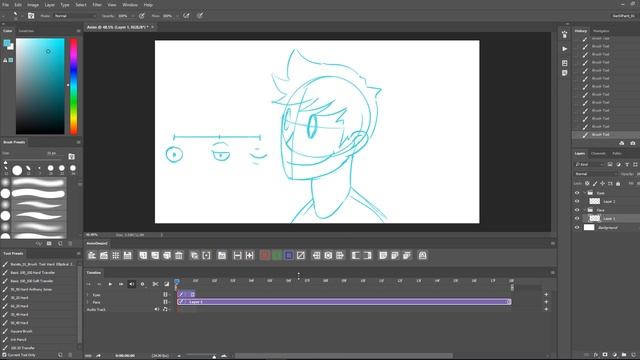This screenshot has width=640, height=360.
Task: Click the bracketed dot frame icon in AnimDessin2
Action: coord(207,256)
